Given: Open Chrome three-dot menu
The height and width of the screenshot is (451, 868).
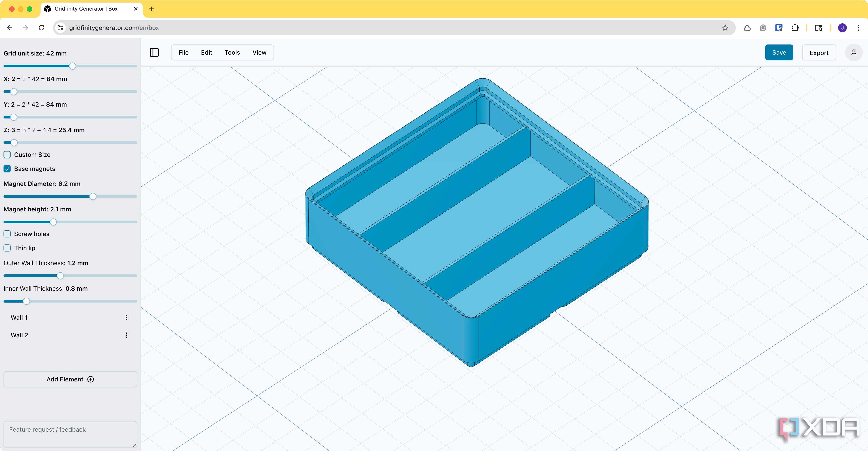Looking at the screenshot, I should pyautogui.click(x=858, y=28).
